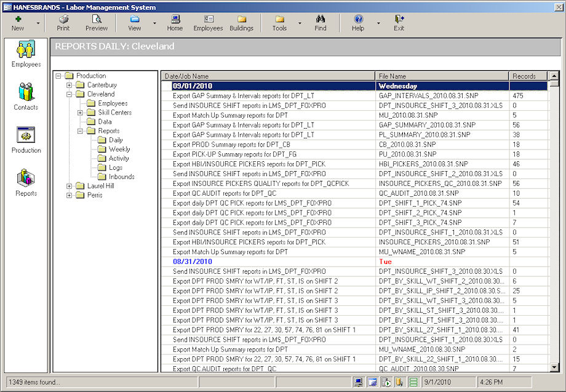The image size is (566, 392).
Task: Click the server play icon in status bar
Action: point(386,382)
